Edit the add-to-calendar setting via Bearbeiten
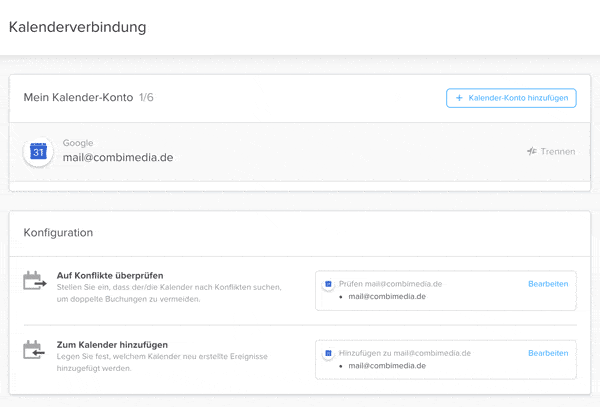This screenshot has width=600, height=407. (x=548, y=353)
